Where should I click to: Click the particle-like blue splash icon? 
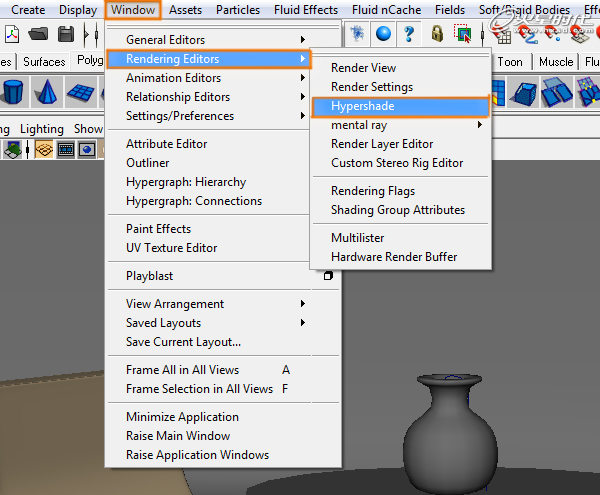tap(357, 34)
